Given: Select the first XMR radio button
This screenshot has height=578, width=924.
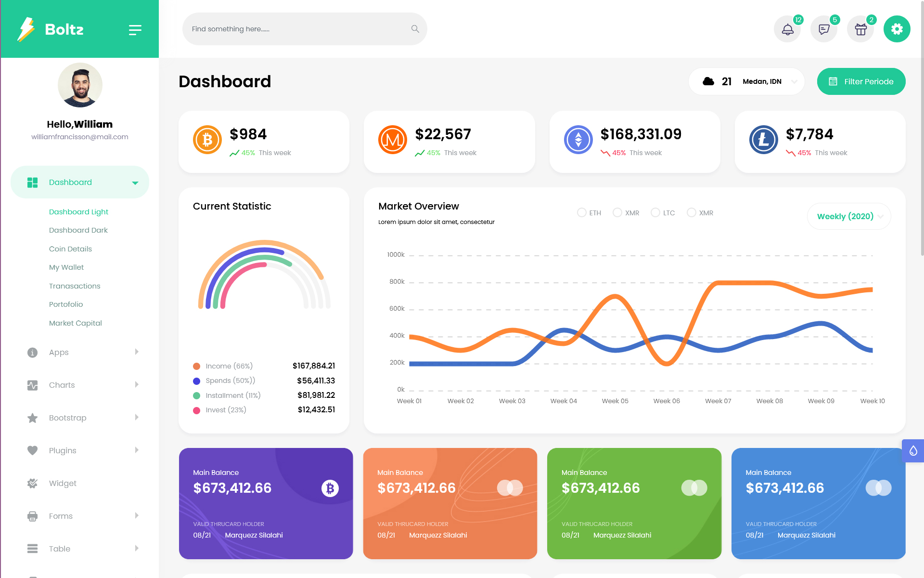Looking at the screenshot, I should click(617, 212).
